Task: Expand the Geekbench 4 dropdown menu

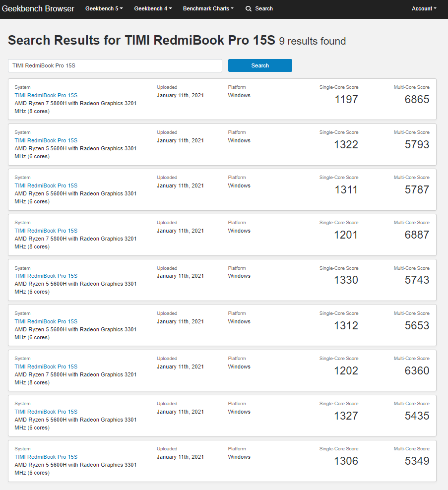Action: click(x=153, y=8)
